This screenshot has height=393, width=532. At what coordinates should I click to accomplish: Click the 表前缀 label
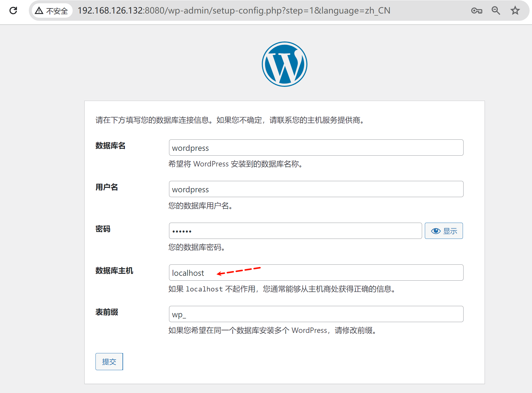107,312
